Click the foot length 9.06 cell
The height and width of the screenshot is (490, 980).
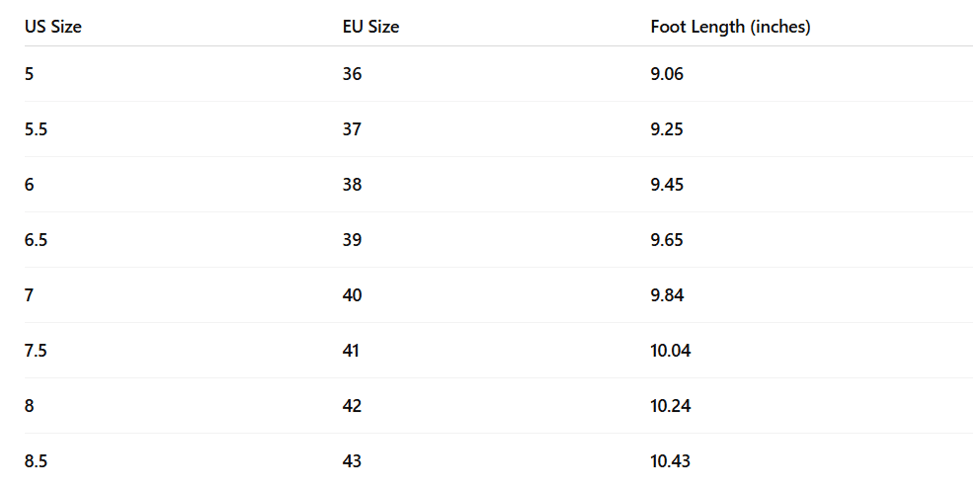coord(667,74)
